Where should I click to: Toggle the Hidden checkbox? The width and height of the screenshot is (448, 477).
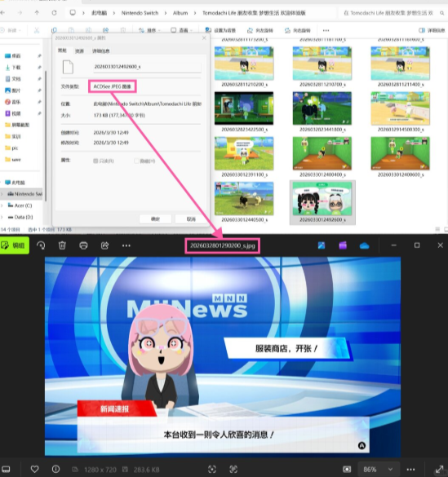(136, 161)
